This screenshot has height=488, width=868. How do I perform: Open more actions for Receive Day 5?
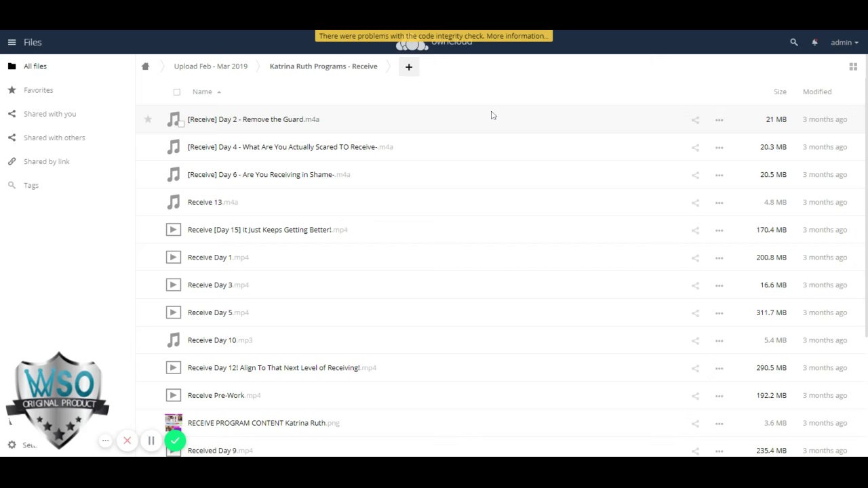click(719, 313)
